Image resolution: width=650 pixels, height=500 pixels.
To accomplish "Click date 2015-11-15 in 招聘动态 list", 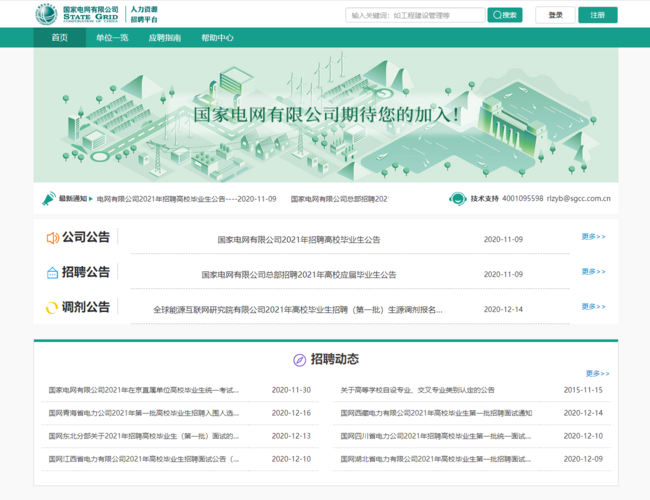I will (x=583, y=390).
